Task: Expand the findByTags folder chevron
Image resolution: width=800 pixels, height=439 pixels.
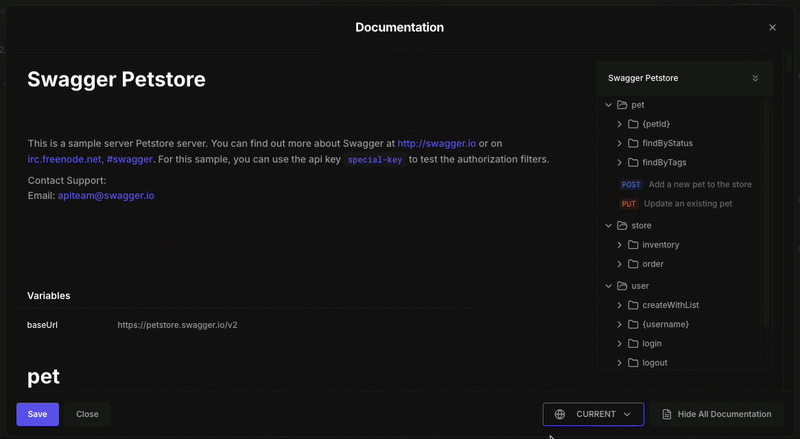Action: click(619, 162)
